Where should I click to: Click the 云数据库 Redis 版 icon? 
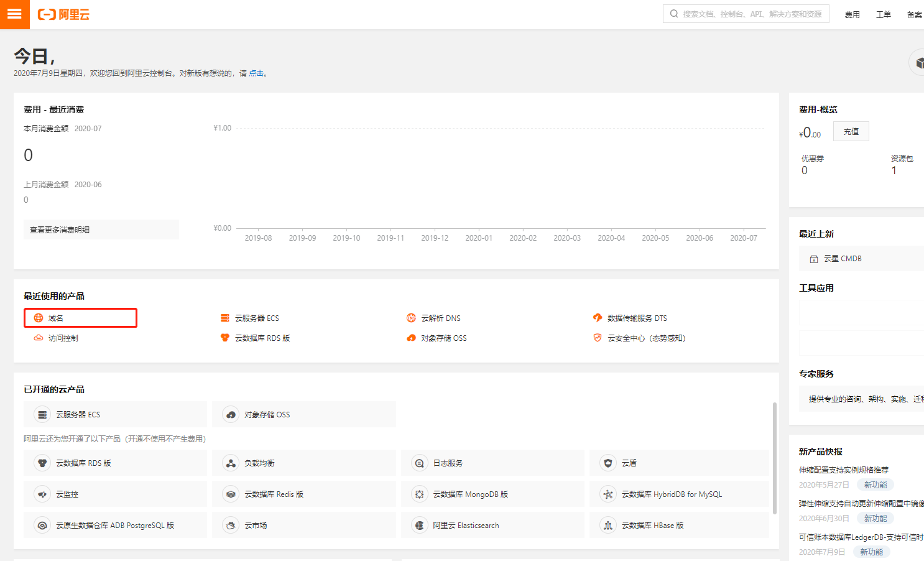tap(231, 494)
